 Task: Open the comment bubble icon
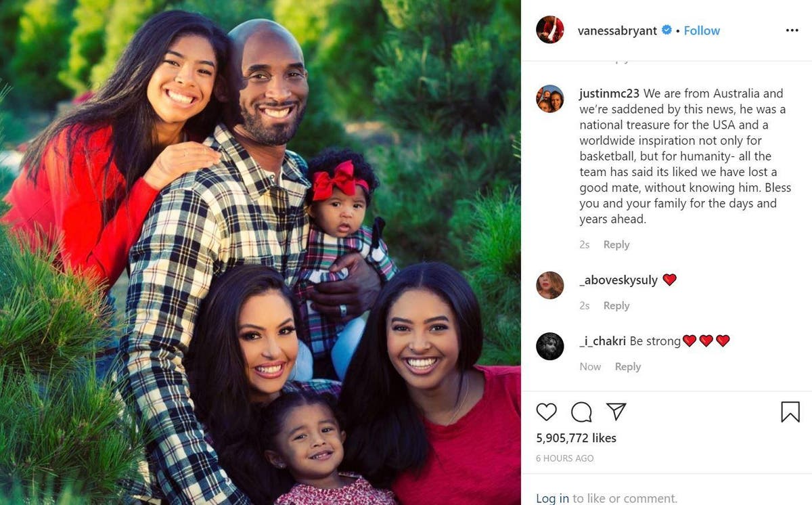581,412
